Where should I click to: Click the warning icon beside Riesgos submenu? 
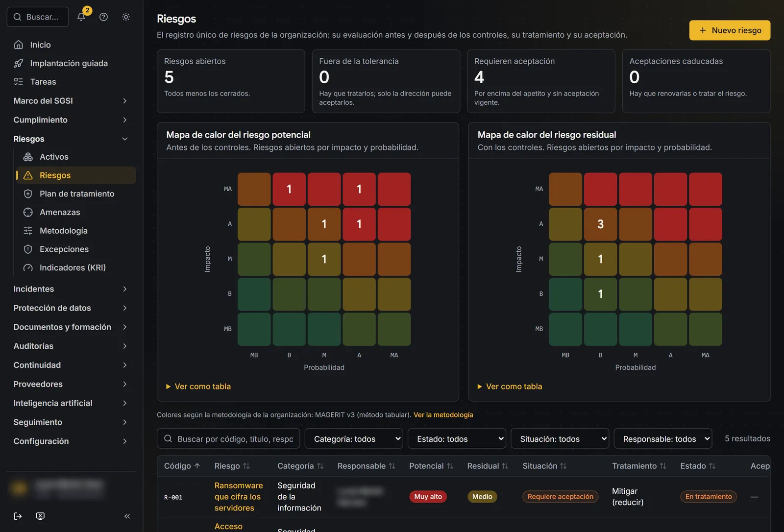pyautogui.click(x=28, y=175)
